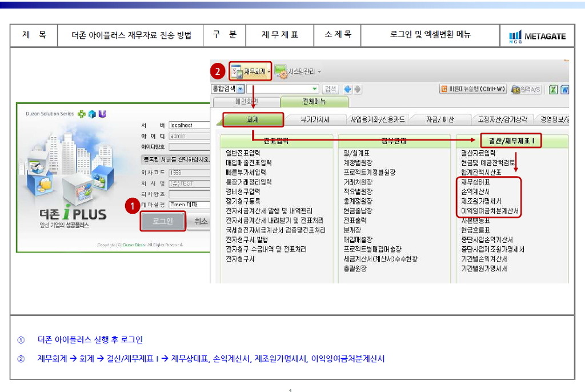Open 재무상태표 menu entry
The image size is (585, 392).
[x=475, y=182]
